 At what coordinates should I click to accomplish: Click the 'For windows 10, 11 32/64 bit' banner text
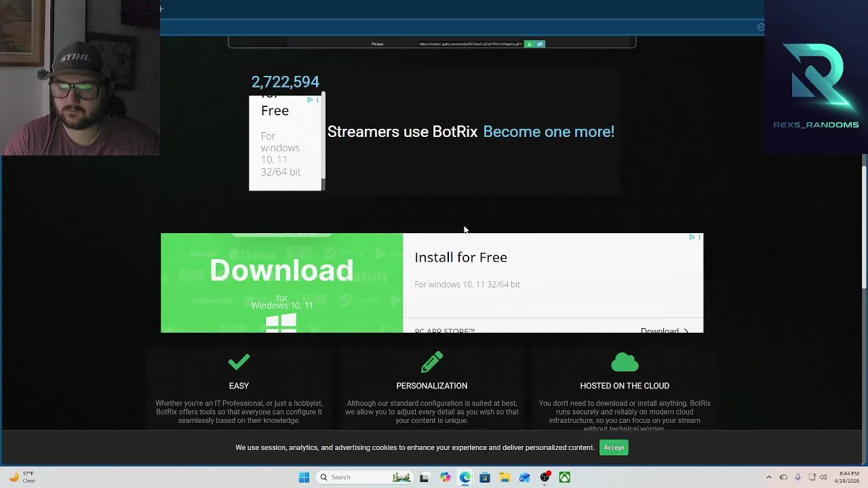tap(467, 284)
